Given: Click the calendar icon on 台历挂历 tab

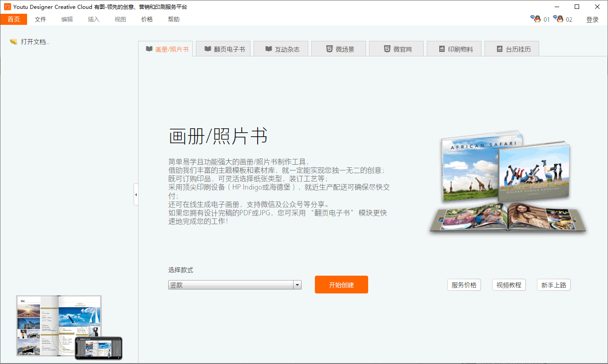Looking at the screenshot, I should 499,49.
